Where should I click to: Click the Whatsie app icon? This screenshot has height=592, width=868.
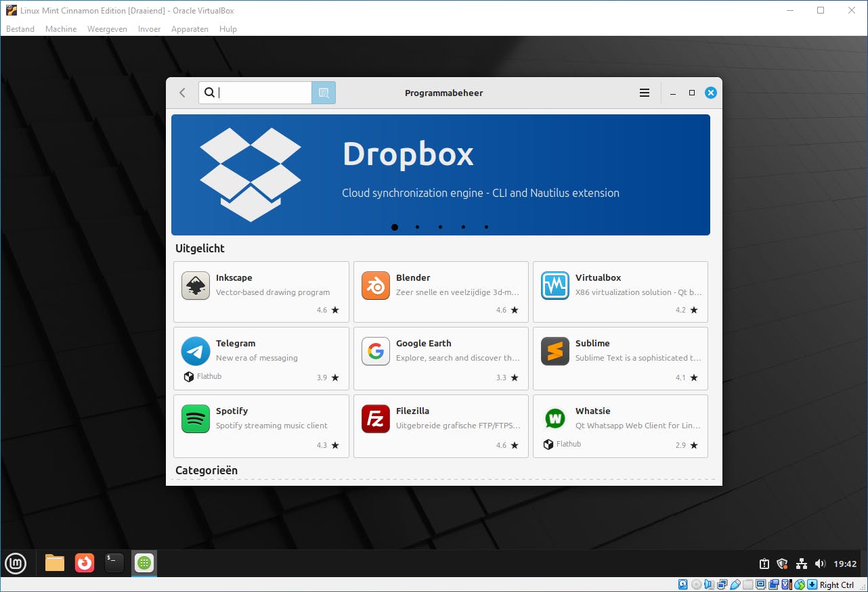pos(555,419)
